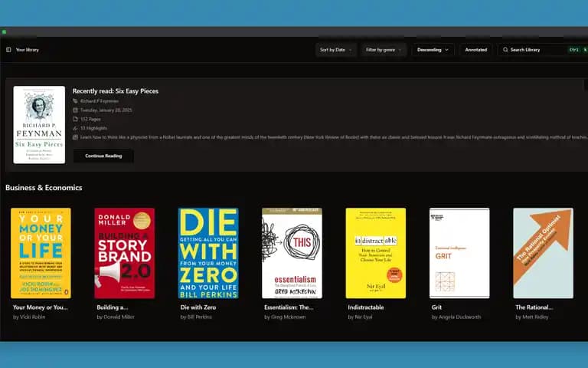588x368 pixels.
Task: Click the Your library label
Action: click(x=28, y=50)
